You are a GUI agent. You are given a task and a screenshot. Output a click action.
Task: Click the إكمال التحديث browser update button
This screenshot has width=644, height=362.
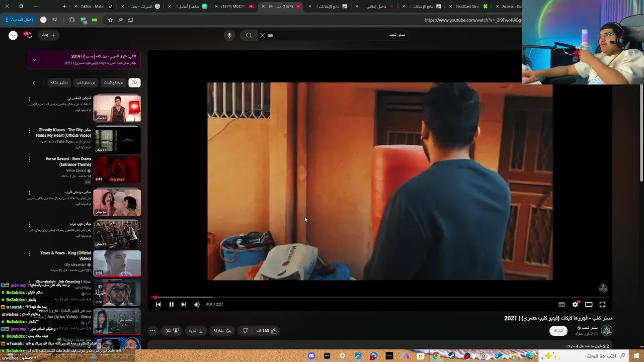[19, 20]
